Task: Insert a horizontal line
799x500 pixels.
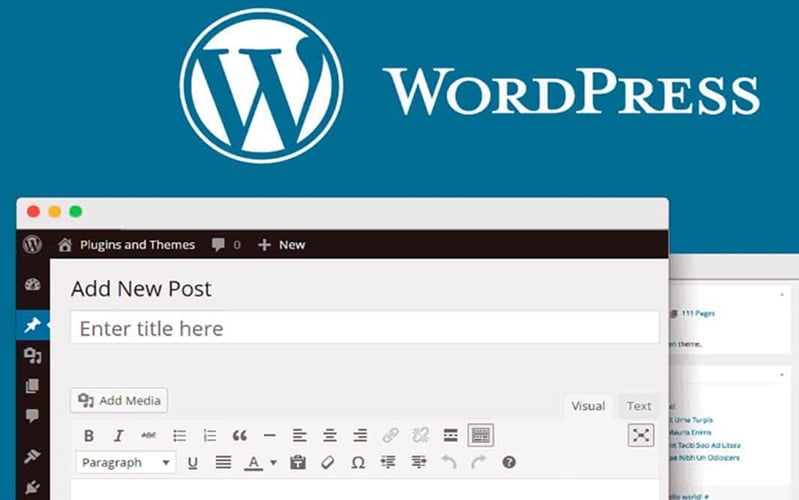Action: [x=270, y=436]
